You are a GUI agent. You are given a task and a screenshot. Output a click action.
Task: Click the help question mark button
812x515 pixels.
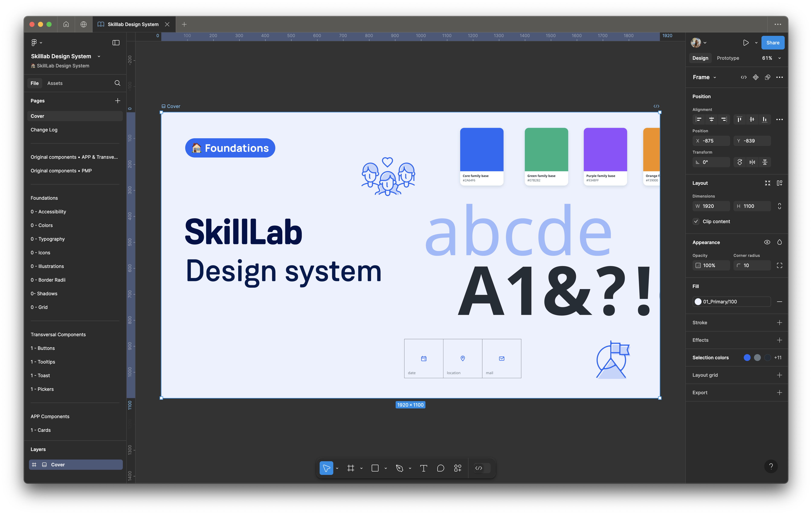(771, 466)
